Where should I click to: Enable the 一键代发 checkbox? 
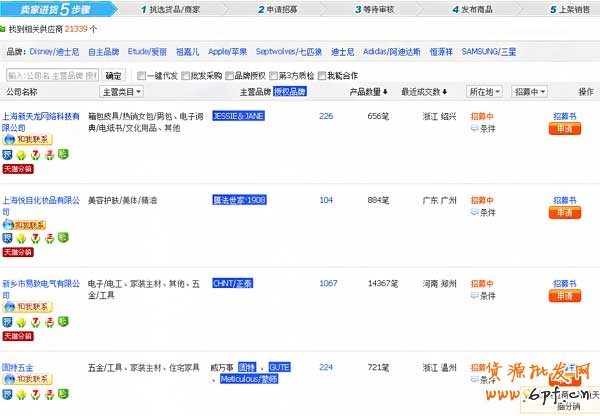(140, 75)
